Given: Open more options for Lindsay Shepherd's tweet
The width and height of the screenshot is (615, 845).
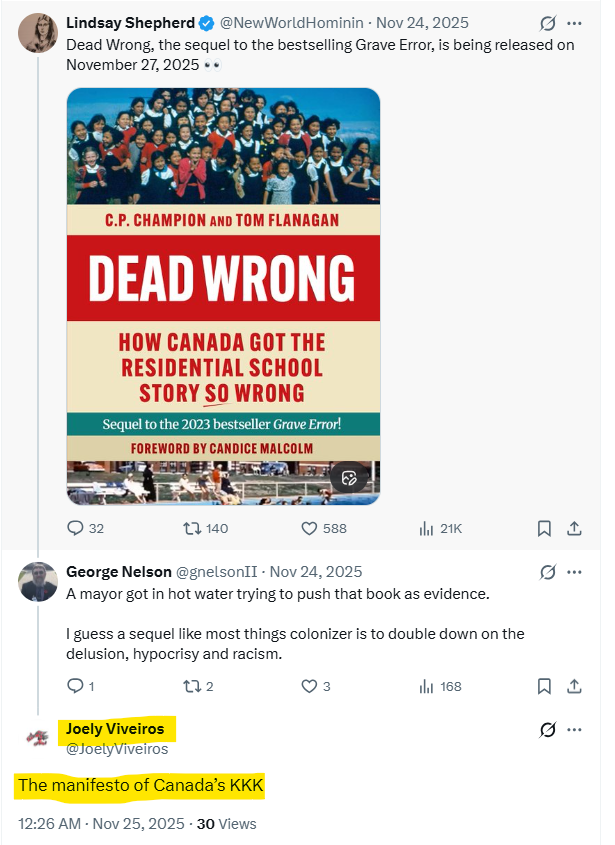Looking at the screenshot, I should point(574,23).
